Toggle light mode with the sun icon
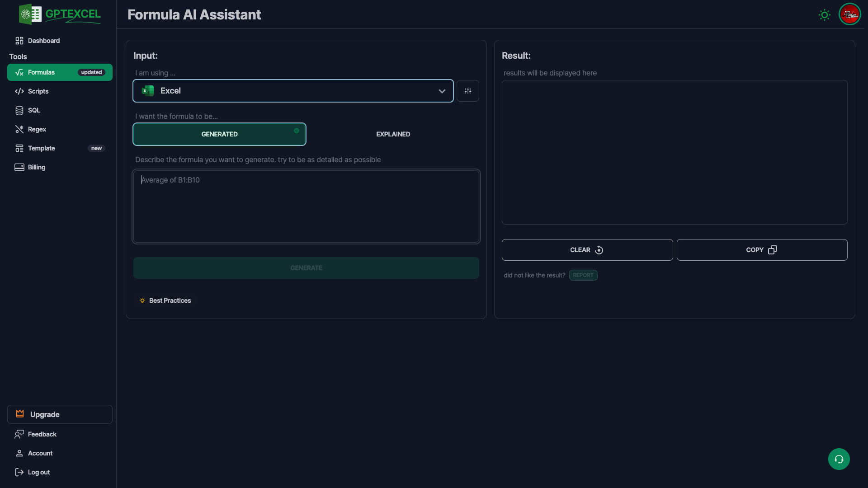Screen dimensions: 868x488 824,14
